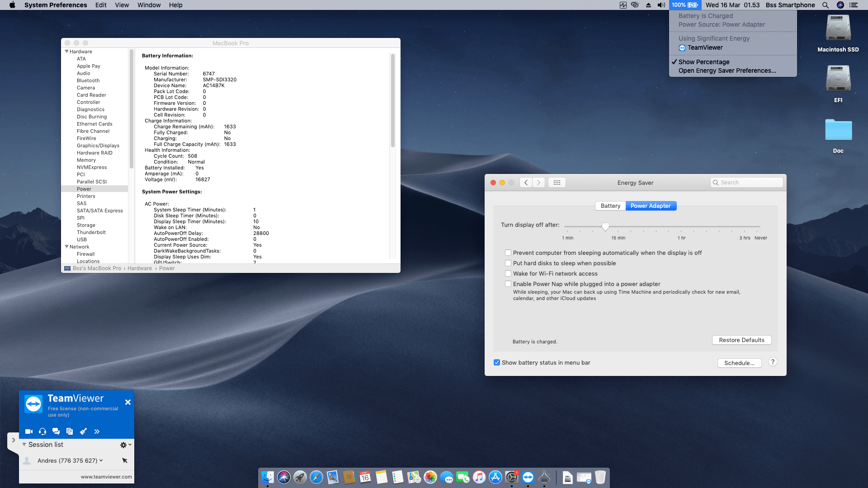Click the remote control cursor icon for Andres
The image size is (868, 488).
(125, 460)
